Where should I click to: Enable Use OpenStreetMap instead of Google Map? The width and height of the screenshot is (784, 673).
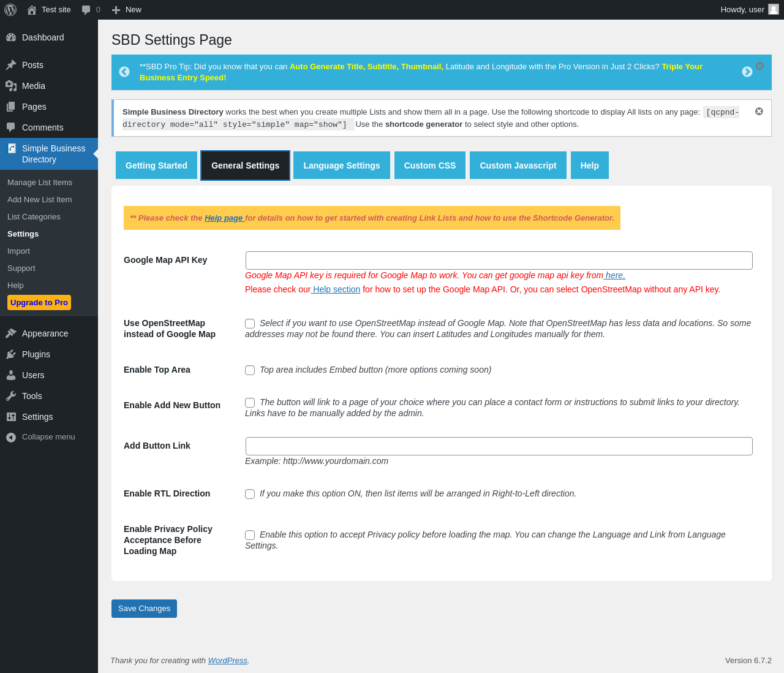(x=250, y=324)
